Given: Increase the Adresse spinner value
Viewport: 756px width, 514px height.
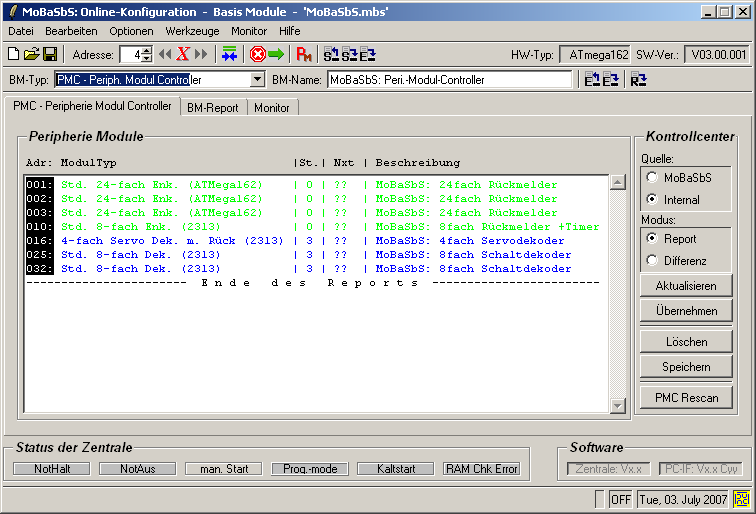Looking at the screenshot, I should tap(147, 50).
